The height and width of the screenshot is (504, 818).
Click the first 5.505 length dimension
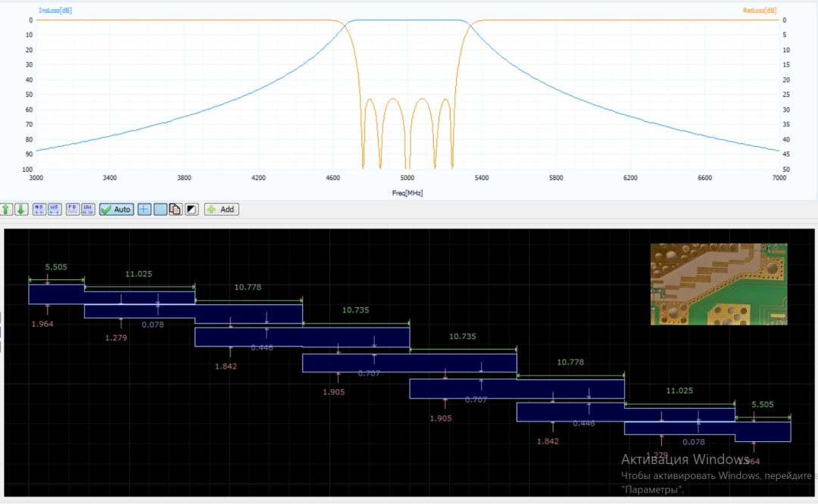(56, 267)
